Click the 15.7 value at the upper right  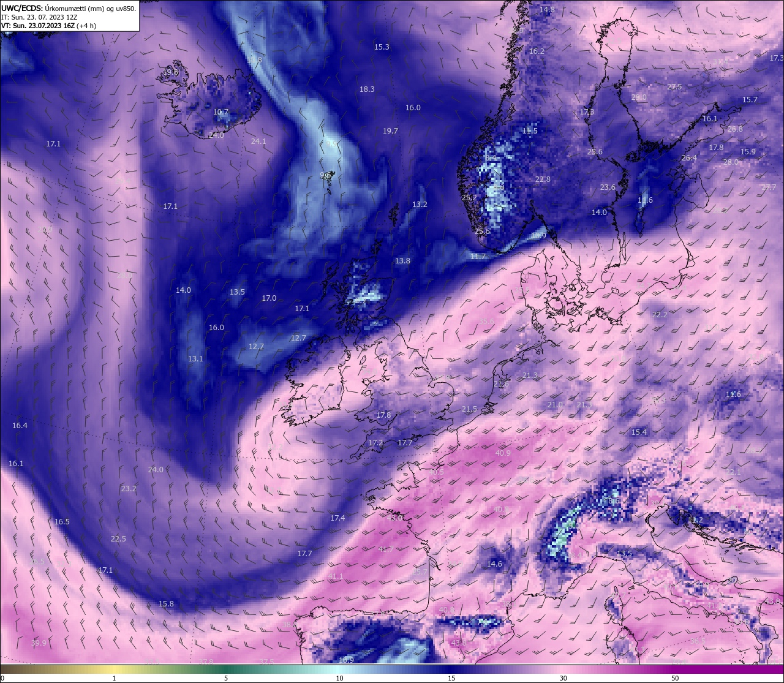coord(750,100)
